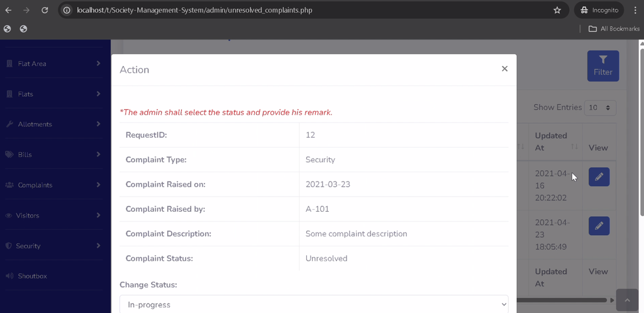
Task: Click the first globe bookmark icon
Action: click(8, 29)
